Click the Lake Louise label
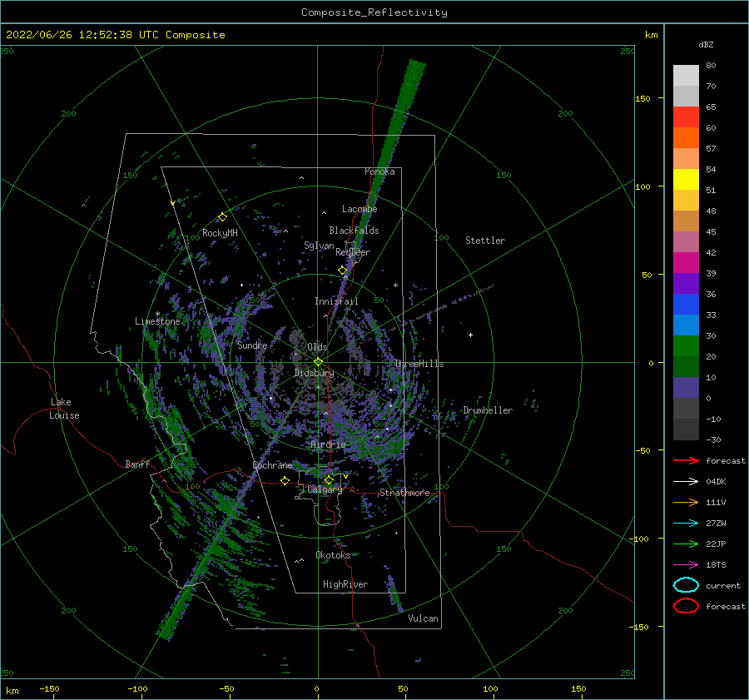Viewport: 749px width, 700px height. tap(64, 409)
